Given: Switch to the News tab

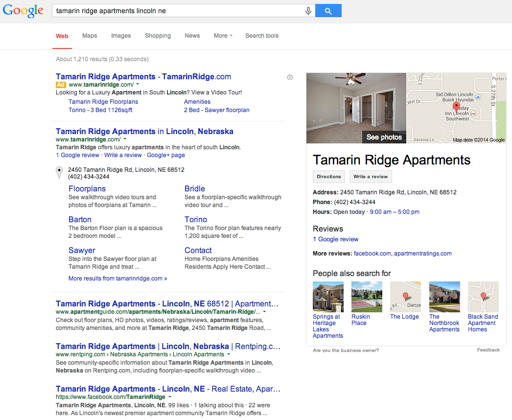Looking at the screenshot, I should click(192, 36).
